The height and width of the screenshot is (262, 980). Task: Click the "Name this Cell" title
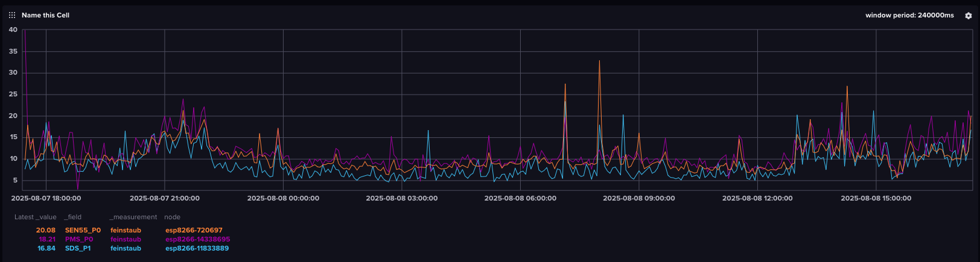(x=45, y=15)
